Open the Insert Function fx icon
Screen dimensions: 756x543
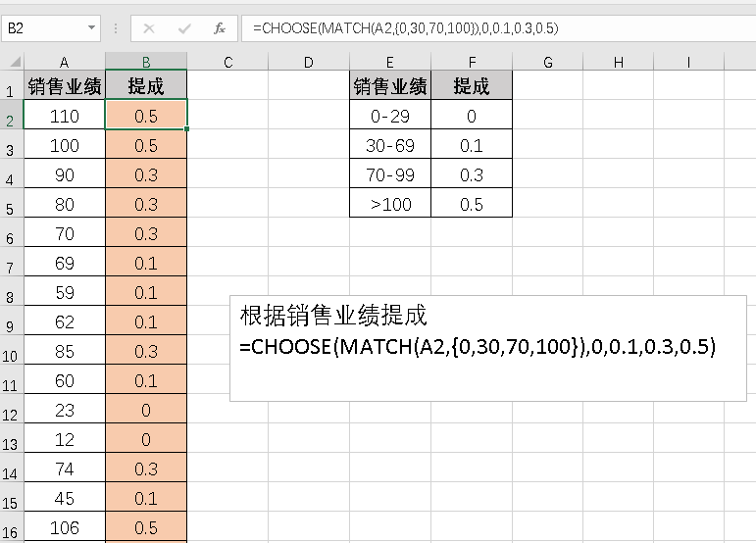(x=220, y=28)
